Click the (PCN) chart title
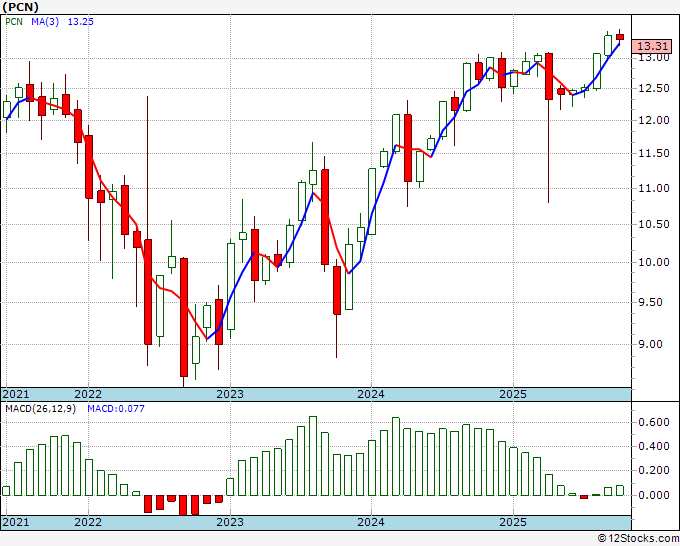680x546 pixels. point(20,7)
